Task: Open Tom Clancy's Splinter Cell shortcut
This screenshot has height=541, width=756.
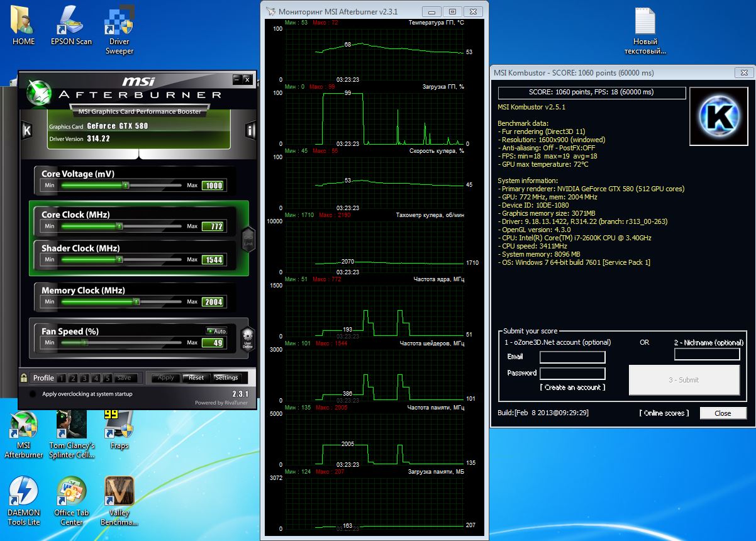Action: pos(72,435)
